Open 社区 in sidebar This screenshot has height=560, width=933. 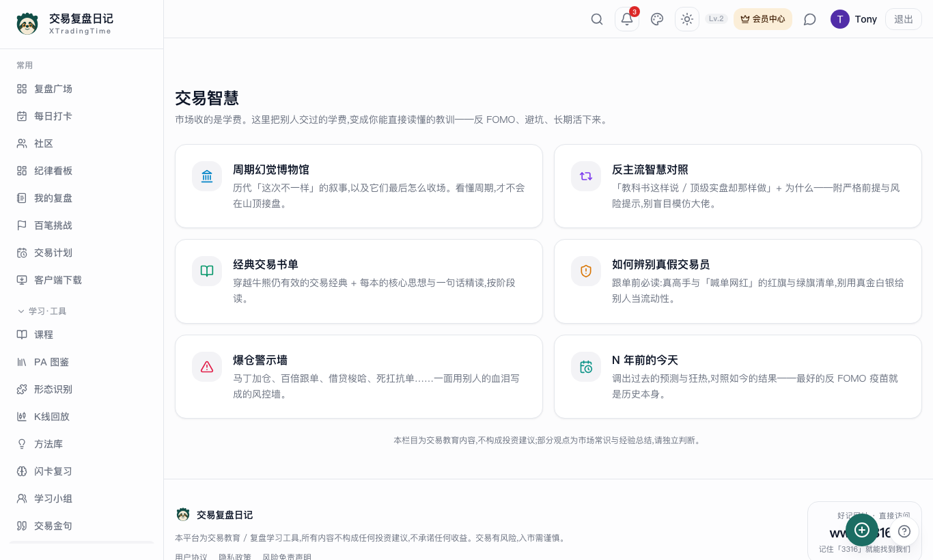[82, 143]
